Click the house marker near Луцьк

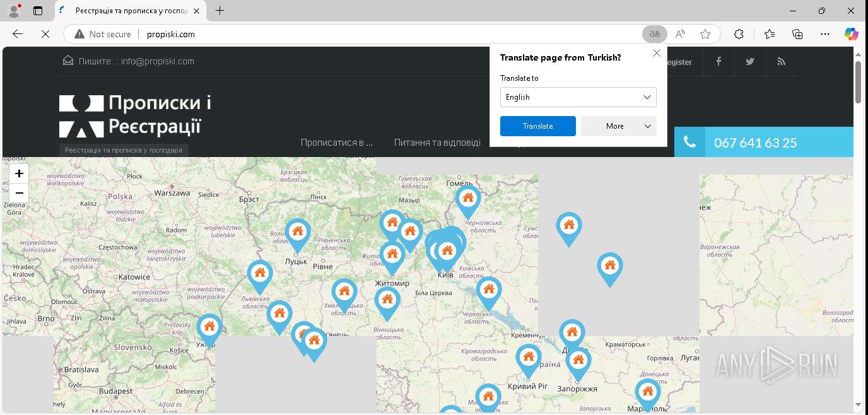click(x=297, y=232)
